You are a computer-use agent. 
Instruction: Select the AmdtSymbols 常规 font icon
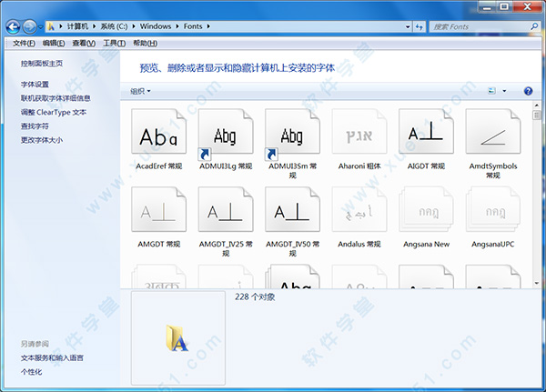tap(493, 132)
